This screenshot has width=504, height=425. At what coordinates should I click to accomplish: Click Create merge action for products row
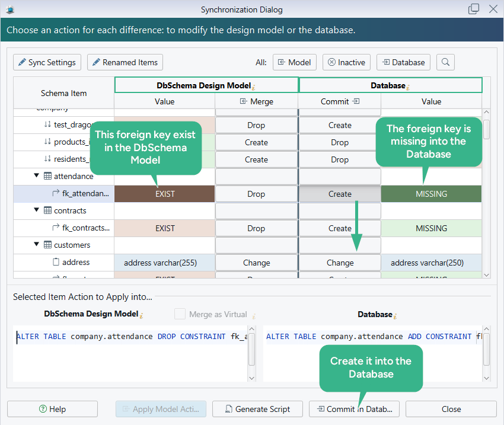(x=256, y=142)
